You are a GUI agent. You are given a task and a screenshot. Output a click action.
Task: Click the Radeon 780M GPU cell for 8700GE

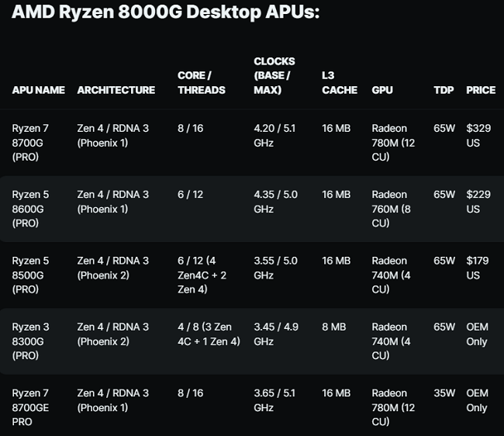pos(393,407)
